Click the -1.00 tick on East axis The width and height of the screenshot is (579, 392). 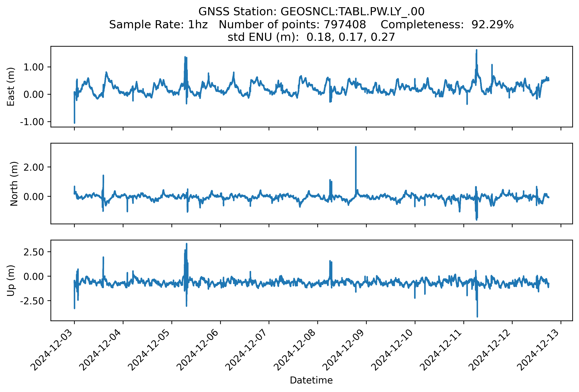pyautogui.click(x=32, y=122)
